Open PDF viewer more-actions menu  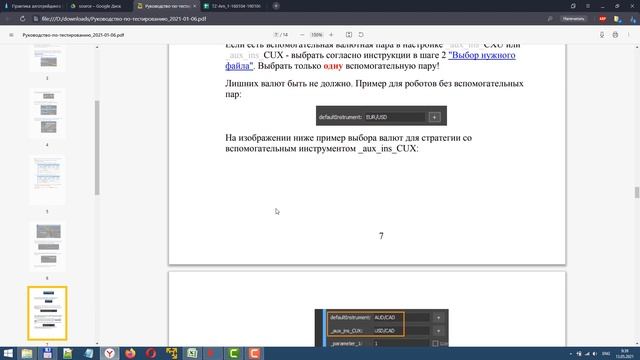point(629,35)
